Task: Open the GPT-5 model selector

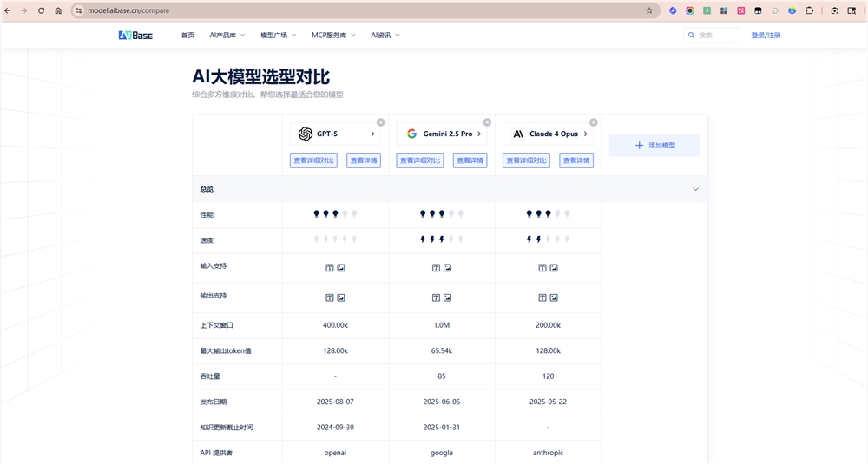Action: pos(335,134)
